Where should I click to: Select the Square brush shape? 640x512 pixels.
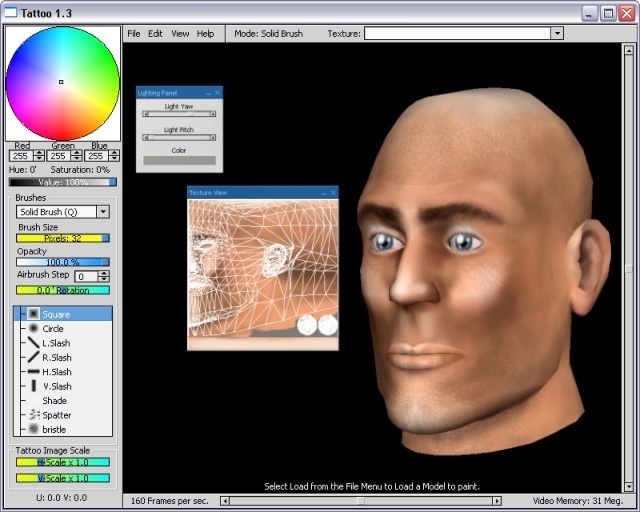tap(56, 314)
